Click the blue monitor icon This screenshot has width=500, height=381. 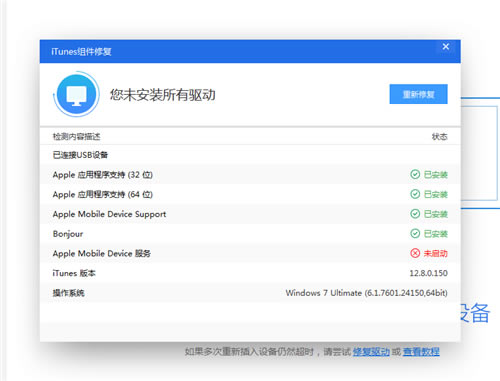coord(76,94)
